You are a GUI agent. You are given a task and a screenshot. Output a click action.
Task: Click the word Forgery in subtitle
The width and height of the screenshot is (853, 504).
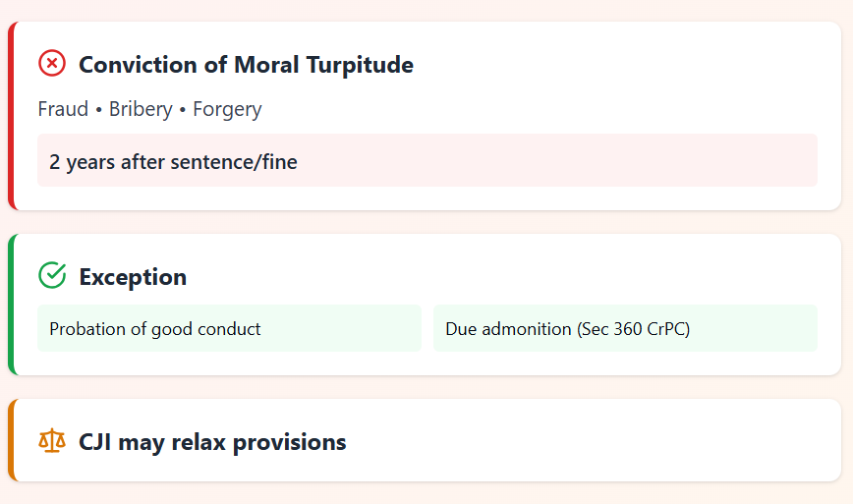pos(227,109)
